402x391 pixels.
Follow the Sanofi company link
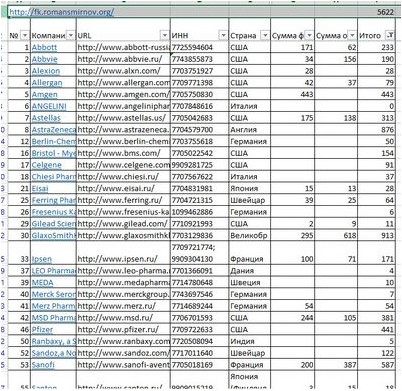43,365
